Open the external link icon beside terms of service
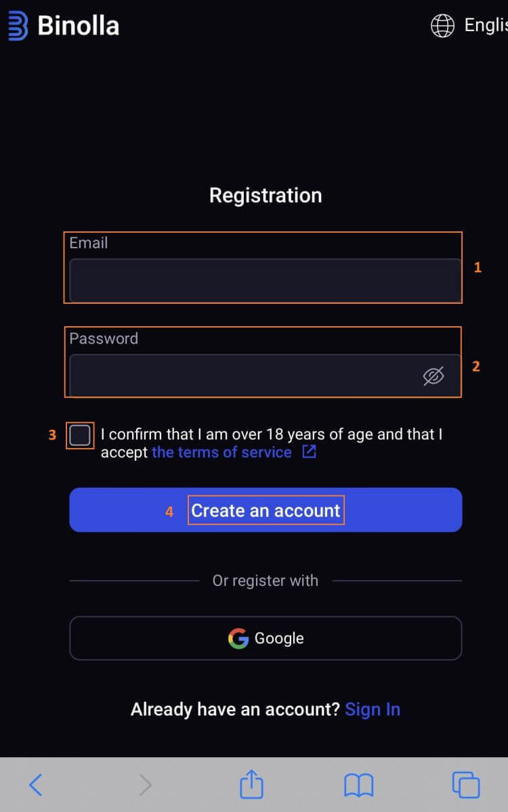This screenshot has width=508, height=812. click(309, 451)
